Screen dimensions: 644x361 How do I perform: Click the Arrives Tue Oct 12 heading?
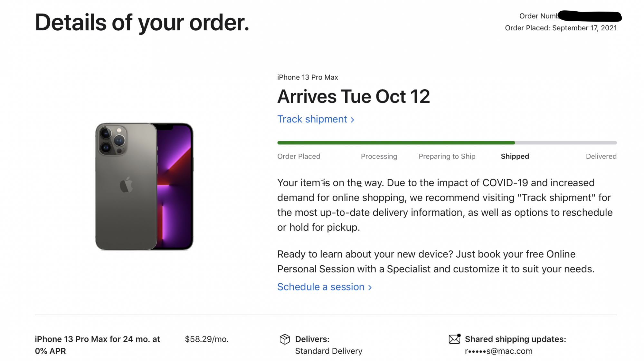(x=353, y=96)
